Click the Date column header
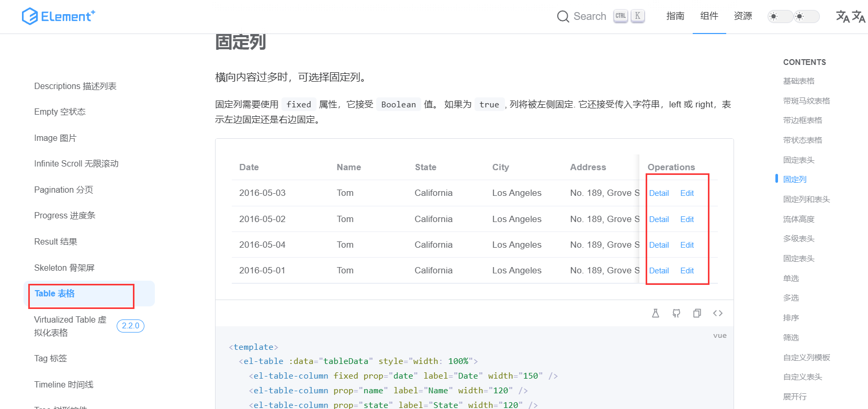 pos(249,167)
